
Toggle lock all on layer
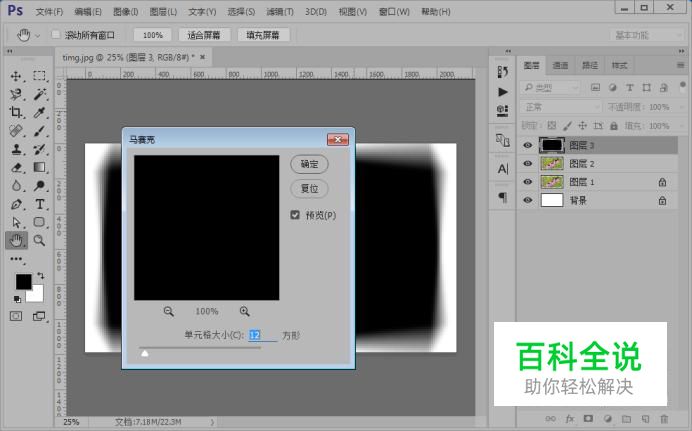pyautogui.click(x=613, y=126)
